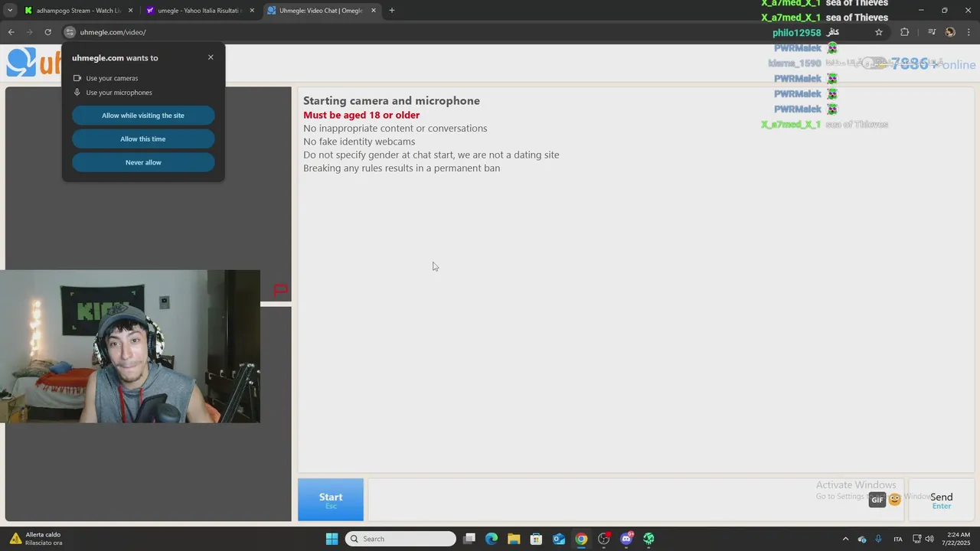980x551 pixels.
Task: Open the Chrome profile avatar
Action: (950, 32)
